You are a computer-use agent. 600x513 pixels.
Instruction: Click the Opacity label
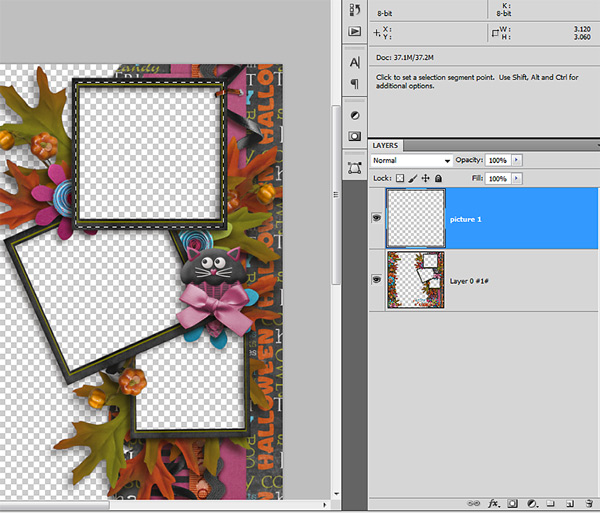[469, 160]
